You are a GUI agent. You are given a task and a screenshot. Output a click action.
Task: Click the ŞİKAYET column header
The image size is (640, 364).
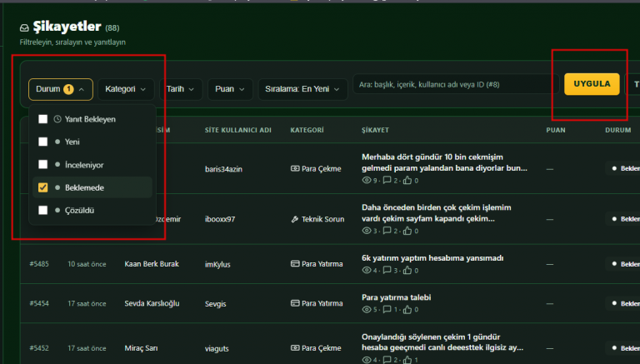[x=375, y=130]
